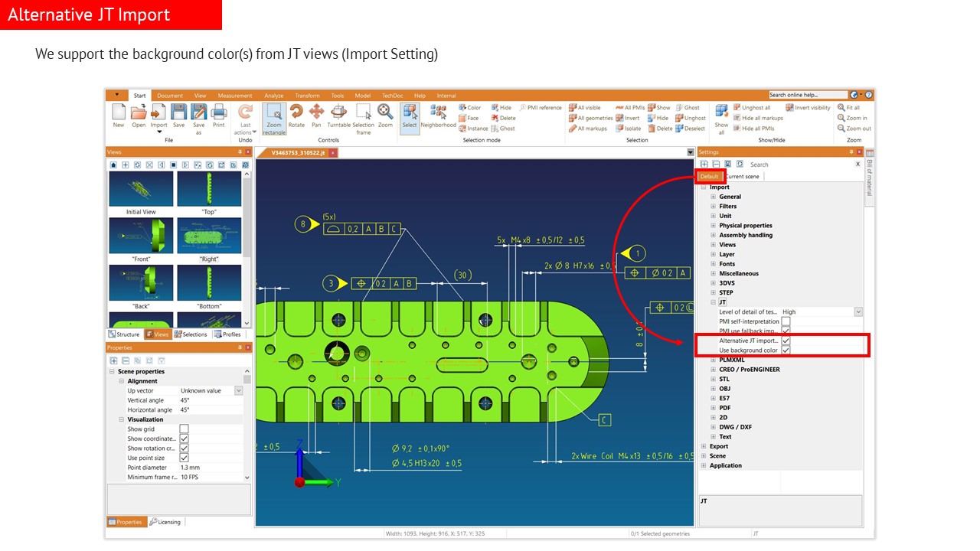Expand the STEP settings node
The width and height of the screenshot is (980, 551).
713,292
